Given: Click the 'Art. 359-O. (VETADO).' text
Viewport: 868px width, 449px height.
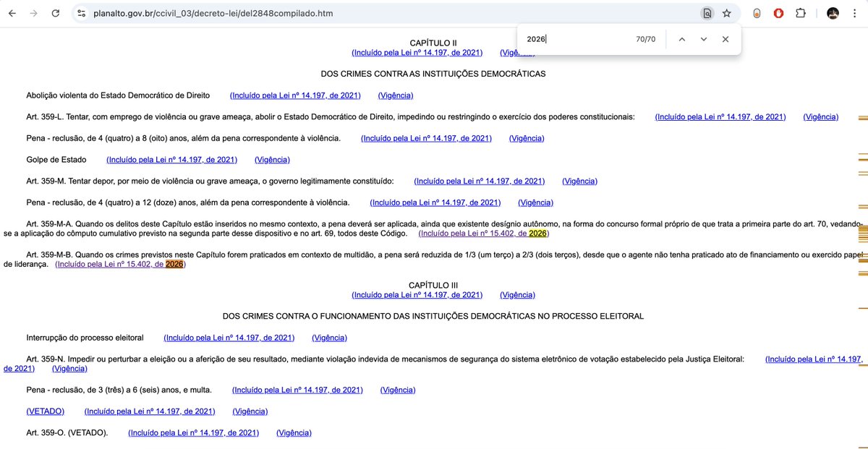Looking at the screenshot, I should click(x=67, y=433).
